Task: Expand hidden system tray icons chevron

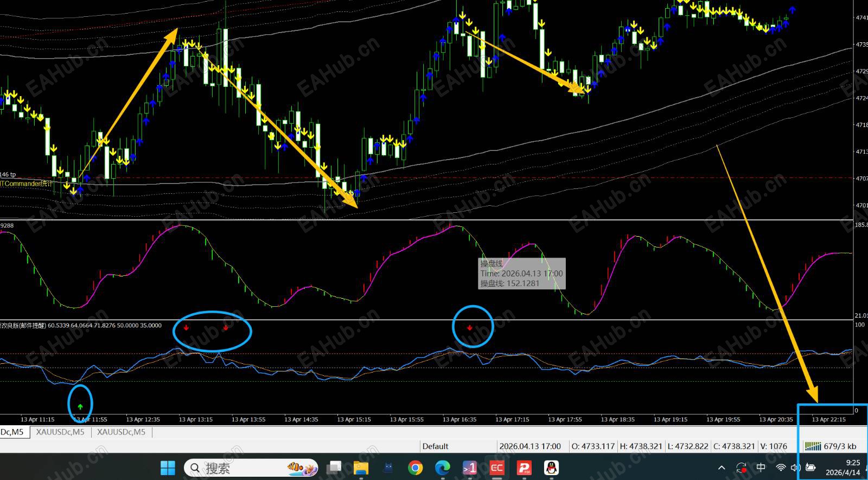Action: click(x=722, y=468)
